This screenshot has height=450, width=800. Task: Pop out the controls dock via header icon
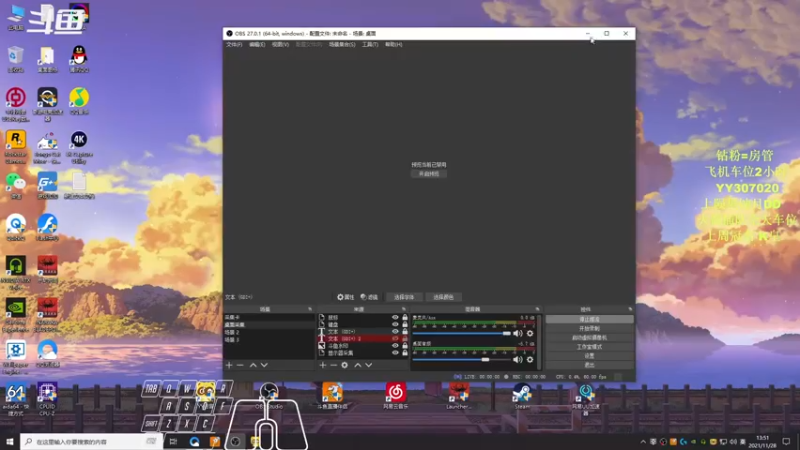click(x=630, y=309)
